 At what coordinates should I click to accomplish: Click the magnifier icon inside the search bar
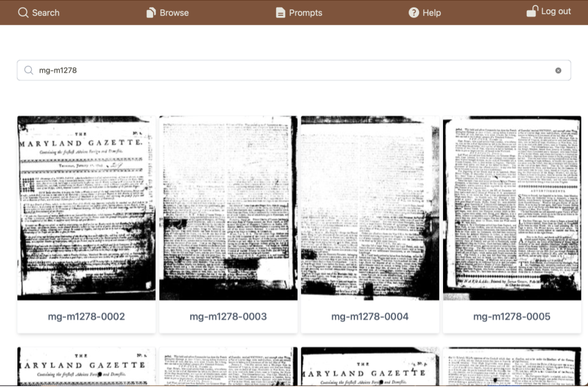[x=28, y=70]
